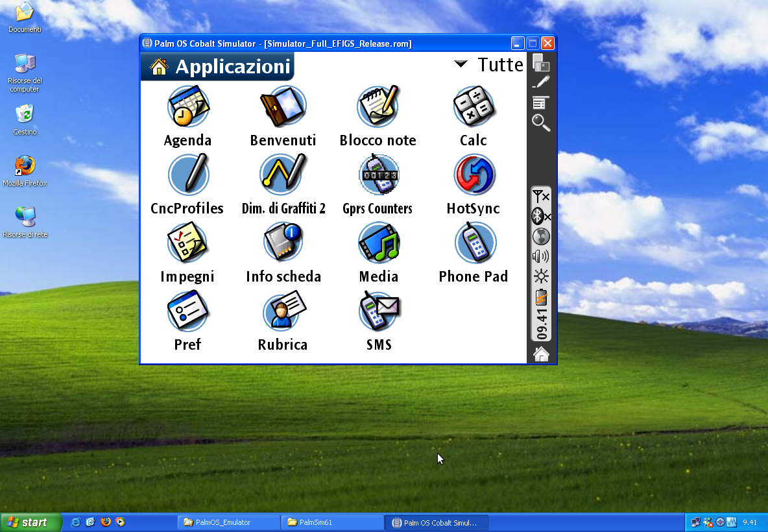Close the Palm OS Cobalt Simulator window
This screenshot has width=768, height=532.
coord(548,43)
